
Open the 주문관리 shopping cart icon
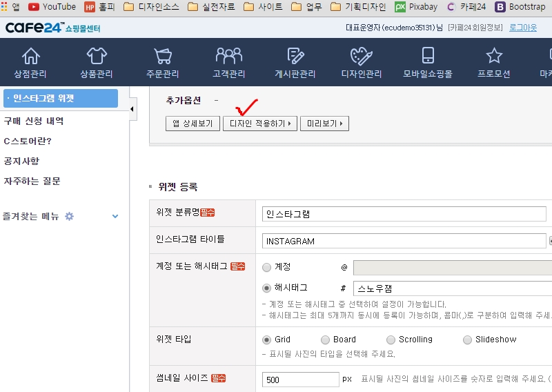pos(163,57)
